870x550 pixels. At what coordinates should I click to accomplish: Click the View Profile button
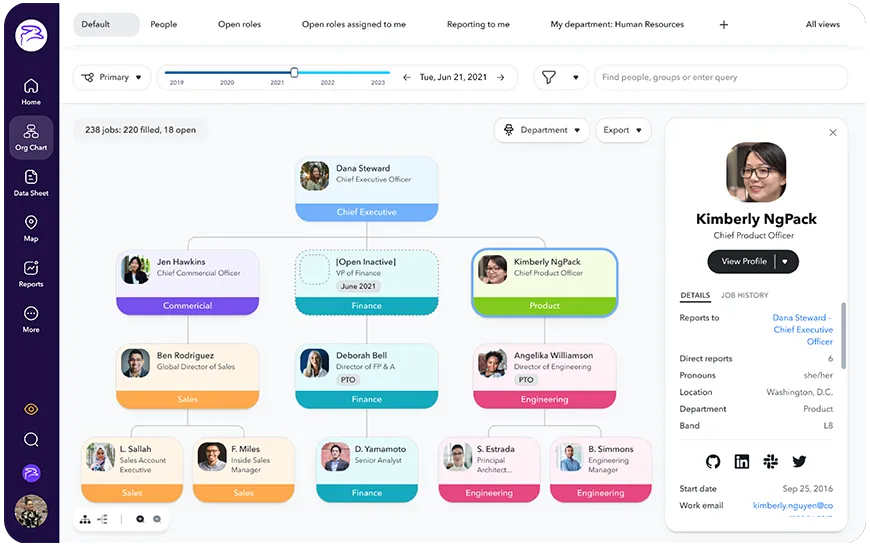tap(752, 261)
